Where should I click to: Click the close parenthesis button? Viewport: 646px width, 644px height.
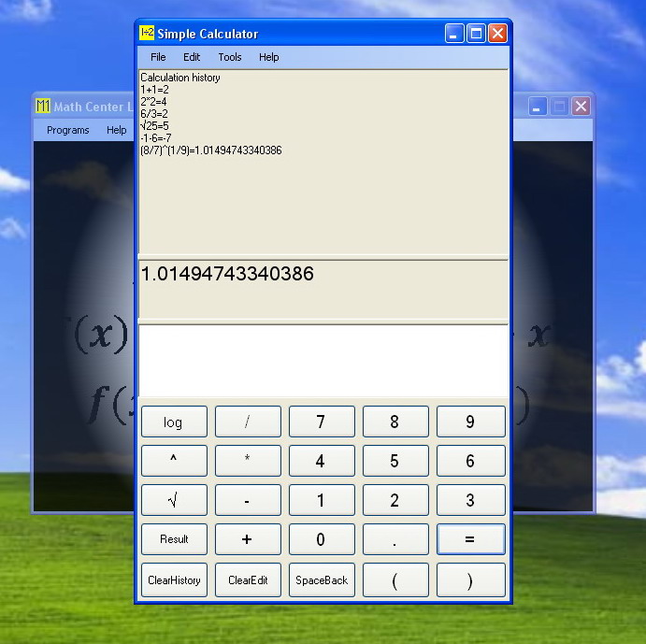point(471,580)
